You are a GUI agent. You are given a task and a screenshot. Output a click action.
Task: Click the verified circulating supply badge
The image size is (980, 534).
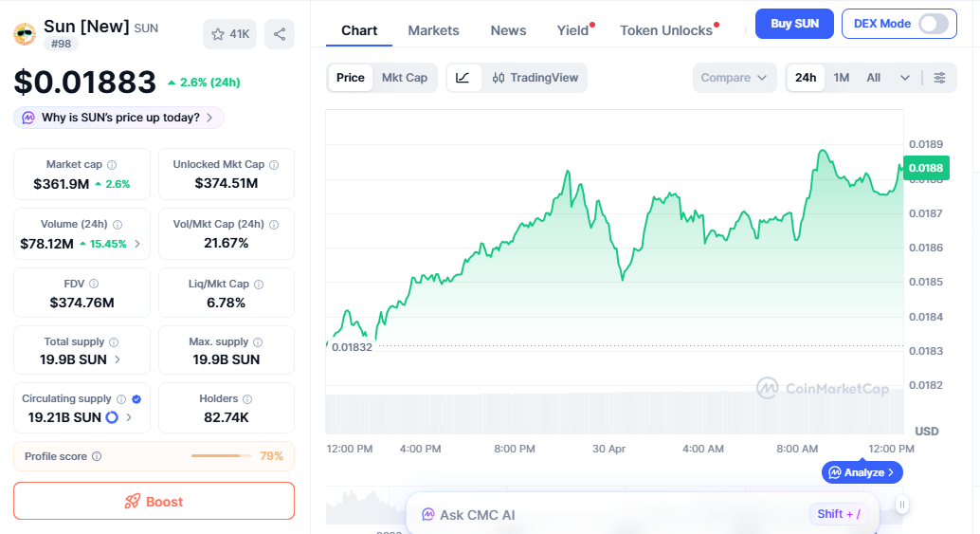coord(136,399)
